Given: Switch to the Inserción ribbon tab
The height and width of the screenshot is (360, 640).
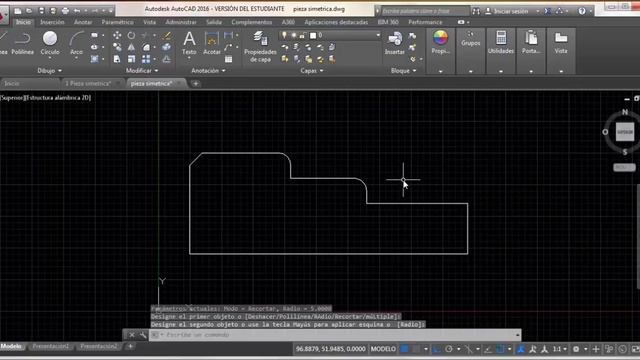Looking at the screenshot, I should [x=52, y=22].
